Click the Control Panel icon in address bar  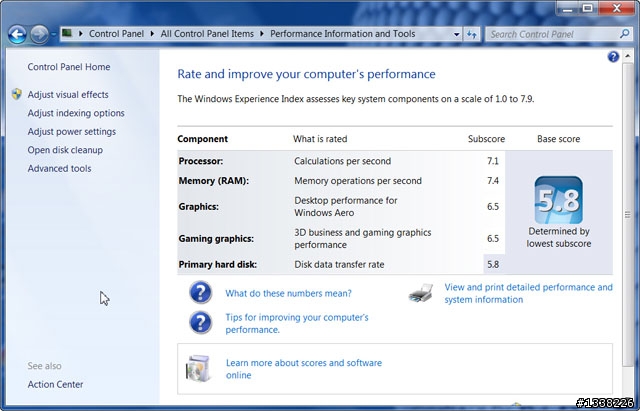coord(67,33)
